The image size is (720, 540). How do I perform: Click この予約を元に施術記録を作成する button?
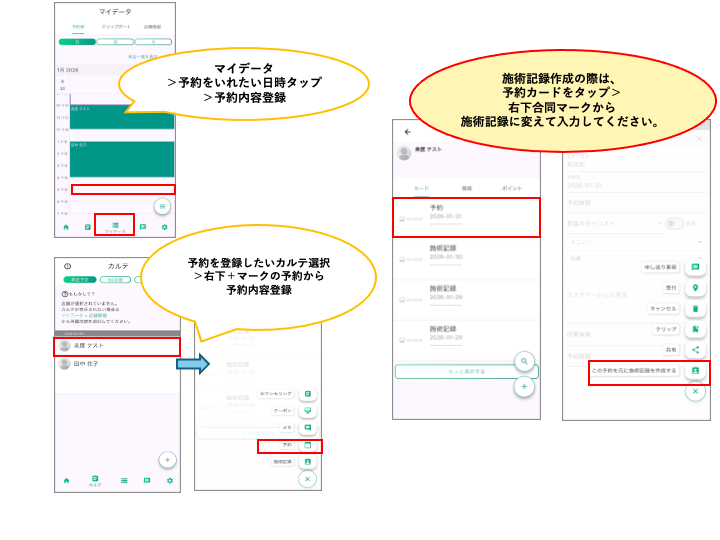(633, 371)
